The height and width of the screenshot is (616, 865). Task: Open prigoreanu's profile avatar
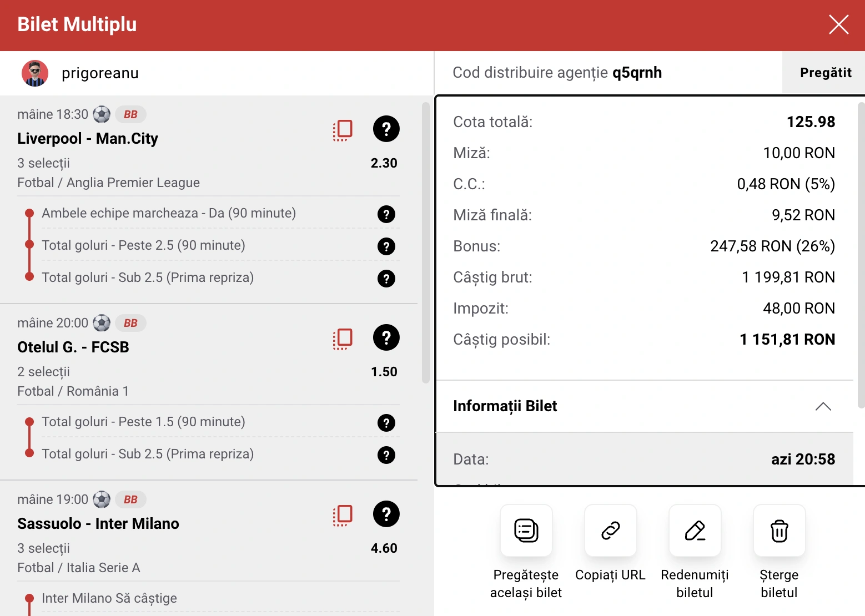[x=35, y=73]
